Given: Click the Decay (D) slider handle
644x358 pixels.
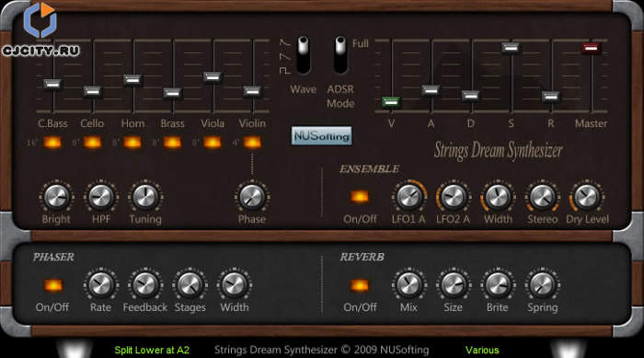Looking at the screenshot, I should (x=471, y=97).
